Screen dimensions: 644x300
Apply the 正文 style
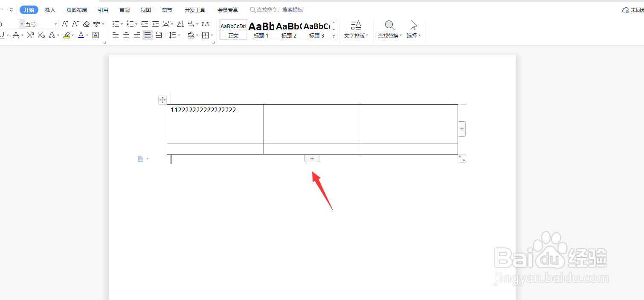point(233,29)
